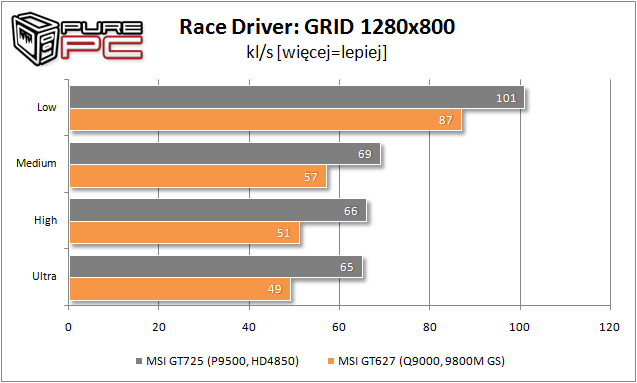The width and height of the screenshot is (637, 383).
Task: Click the Ultra category label
Action: (44, 277)
